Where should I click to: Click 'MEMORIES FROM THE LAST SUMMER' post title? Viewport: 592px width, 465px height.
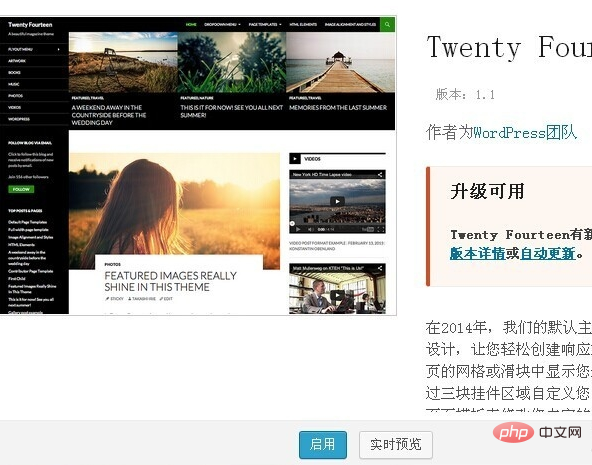tap(338, 108)
